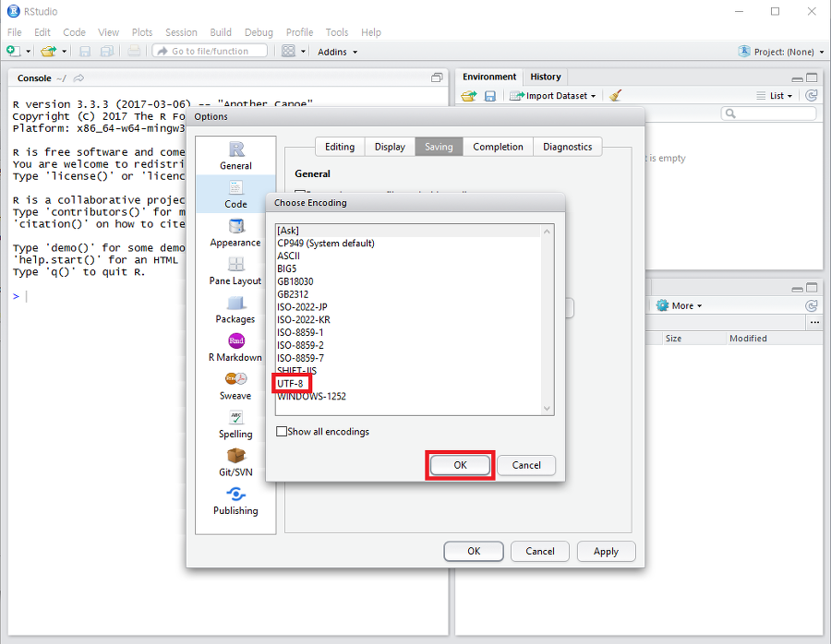Click Load workspace icon in Environment pane
This screenshot has height=644, width=831.
tap(468, 96)
